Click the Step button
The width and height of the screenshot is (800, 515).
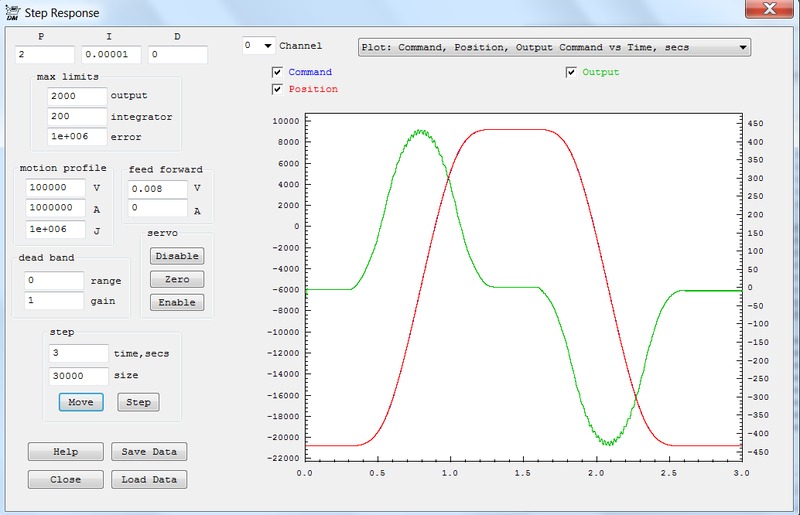pyautogui.click(x=138, y=402)
